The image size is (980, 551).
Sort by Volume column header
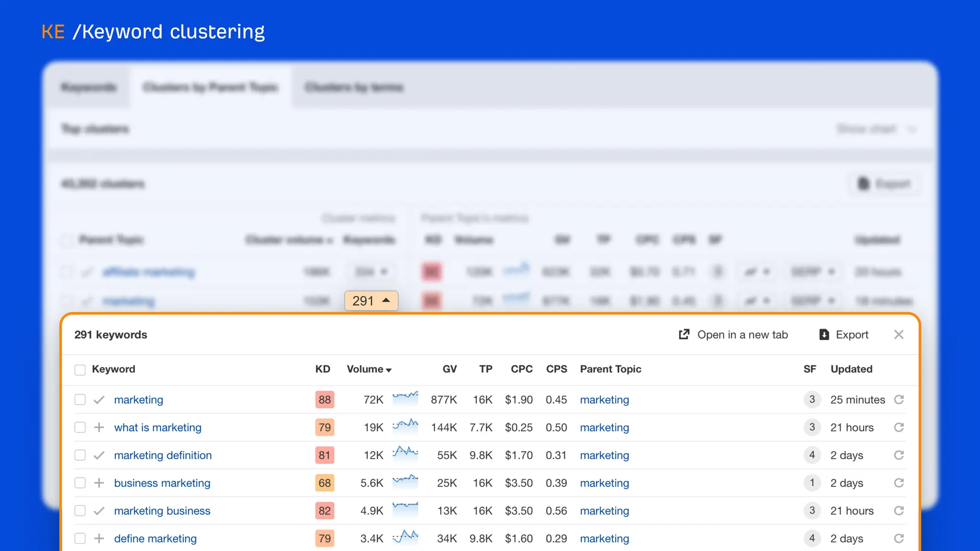[369, 369]
